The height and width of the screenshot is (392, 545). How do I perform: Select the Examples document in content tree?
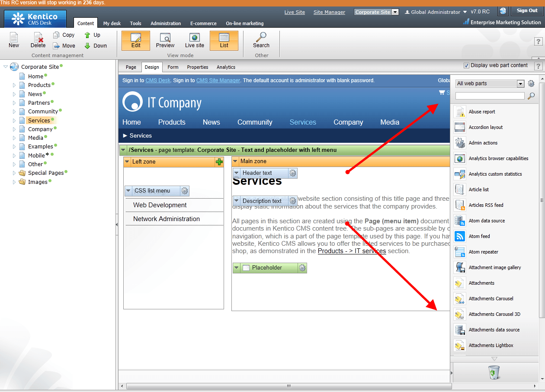(x=41, y=147)
